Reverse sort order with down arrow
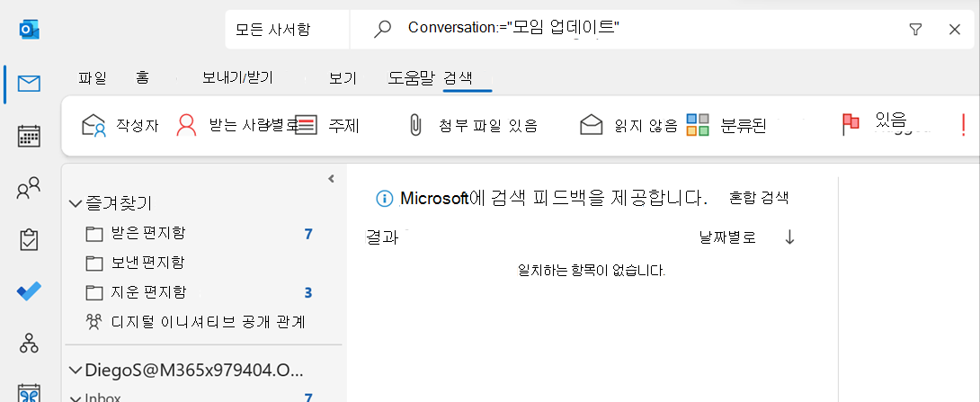980x402 pixels. pyautogui.click(x=789, y=237)
